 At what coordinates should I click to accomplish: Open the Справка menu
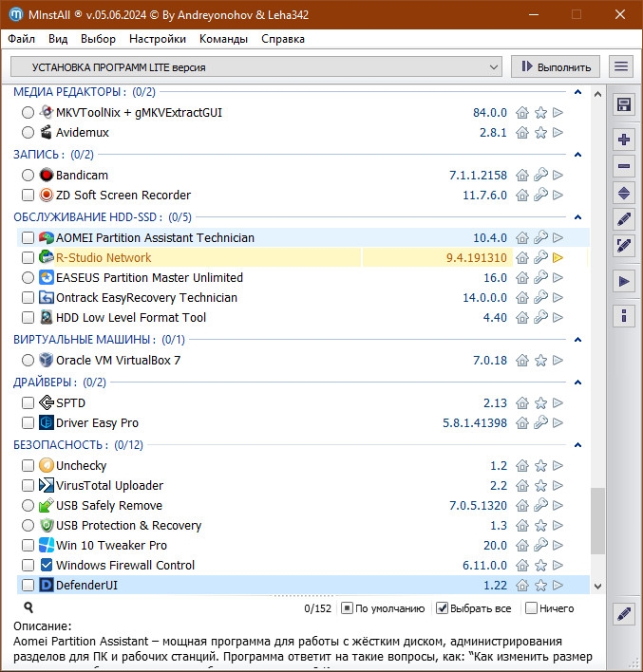click(283, 39)
